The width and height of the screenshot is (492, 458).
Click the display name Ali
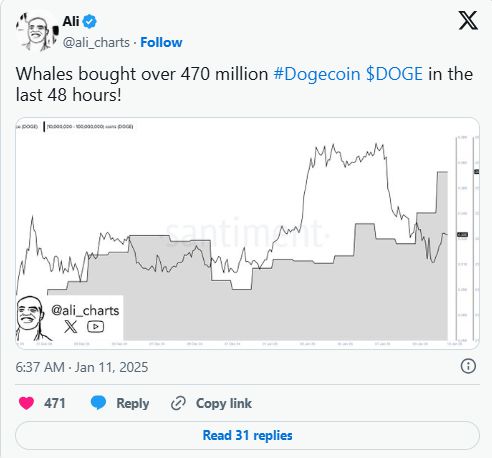[x=71, y=22]
